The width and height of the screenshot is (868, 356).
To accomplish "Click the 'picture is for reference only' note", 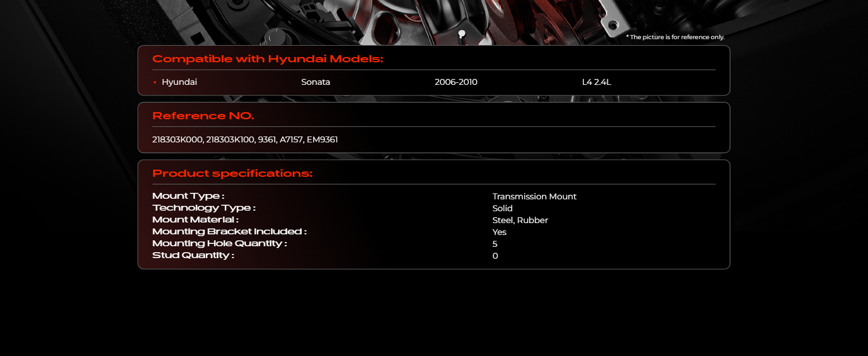I will pos(675,37).
